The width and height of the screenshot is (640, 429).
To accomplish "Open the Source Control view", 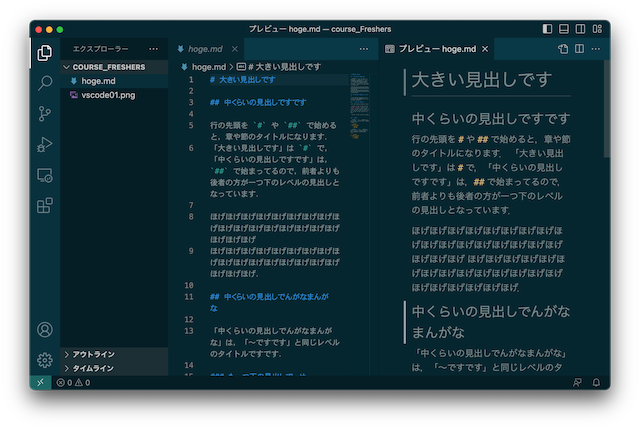I will [44, 114].
